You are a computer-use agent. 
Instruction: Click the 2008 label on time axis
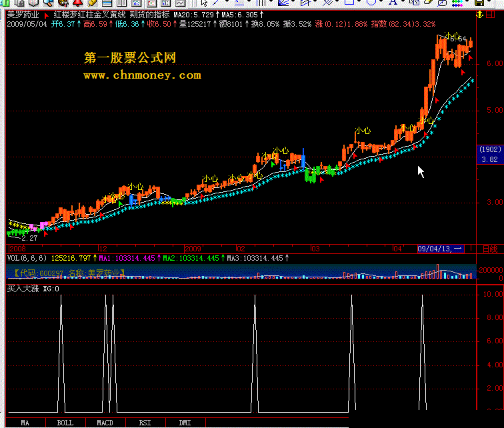pyautogui.click(x=17, y=249)
